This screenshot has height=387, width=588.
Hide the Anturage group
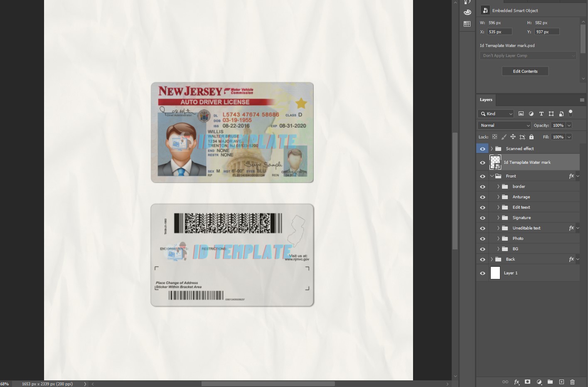[482, 197]
